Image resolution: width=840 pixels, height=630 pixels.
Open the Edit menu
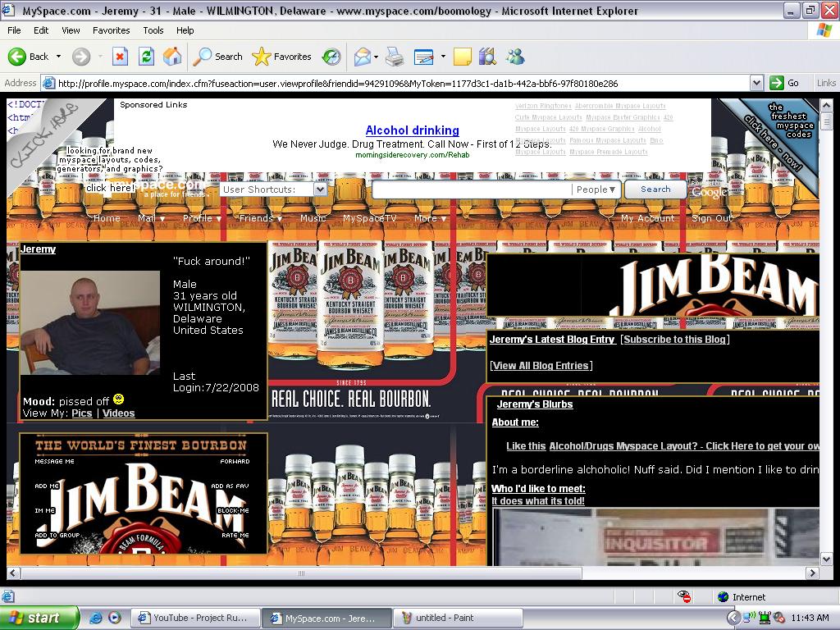(41, 30)
